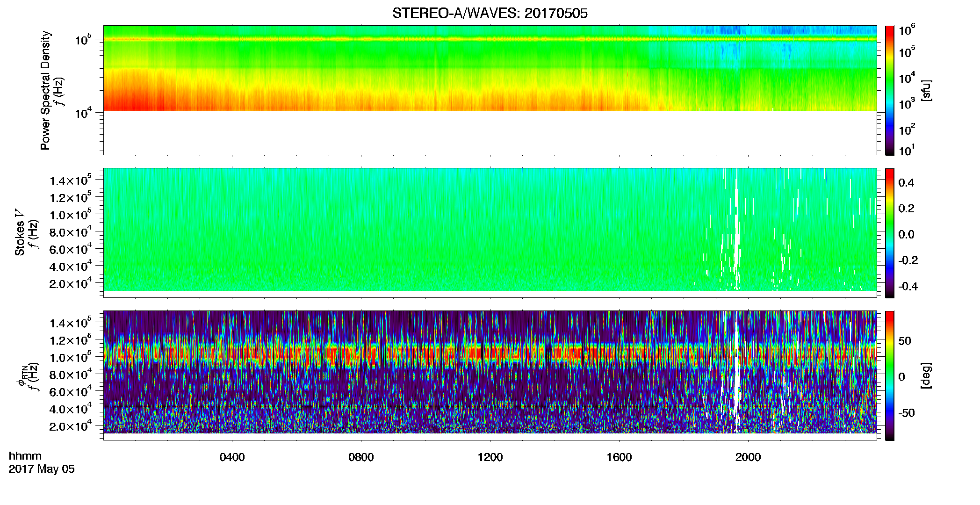Image resolution: width=980 pixels, height=505 pixels.
Task: Click the STEREO-A/WAVES: 20170505 plot title
Action: click(x=490, y=13)
